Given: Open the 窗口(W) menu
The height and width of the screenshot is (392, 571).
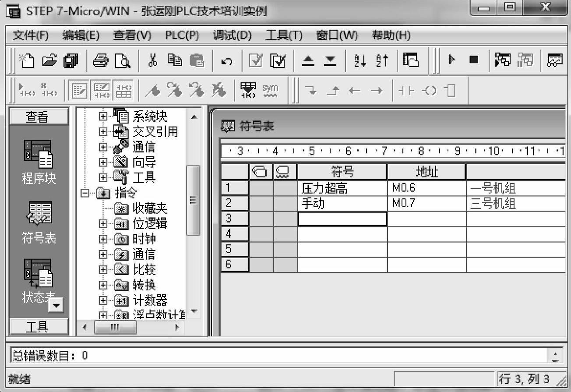Looking at the screenshot, I should [337, 35].
